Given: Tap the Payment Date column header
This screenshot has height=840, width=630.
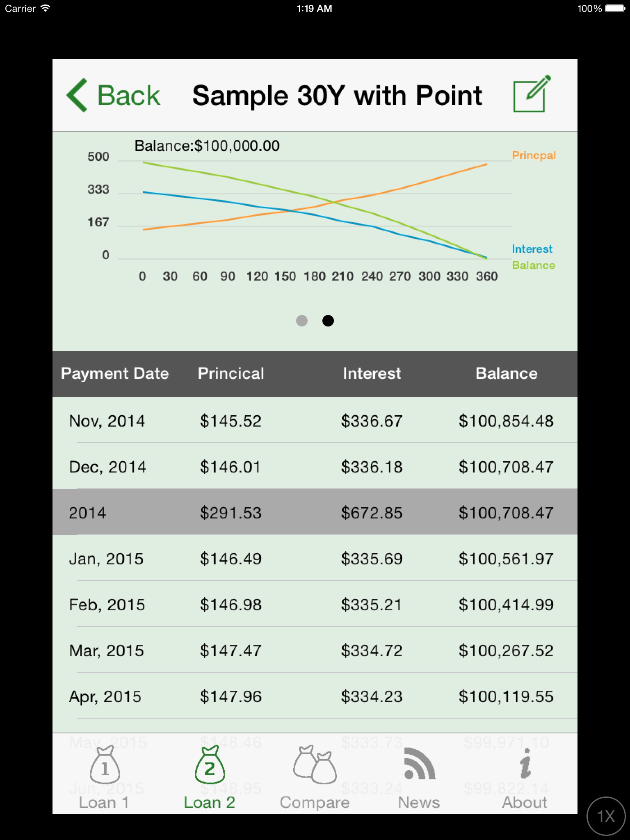Looking at the screenshot, I should 115,374.
